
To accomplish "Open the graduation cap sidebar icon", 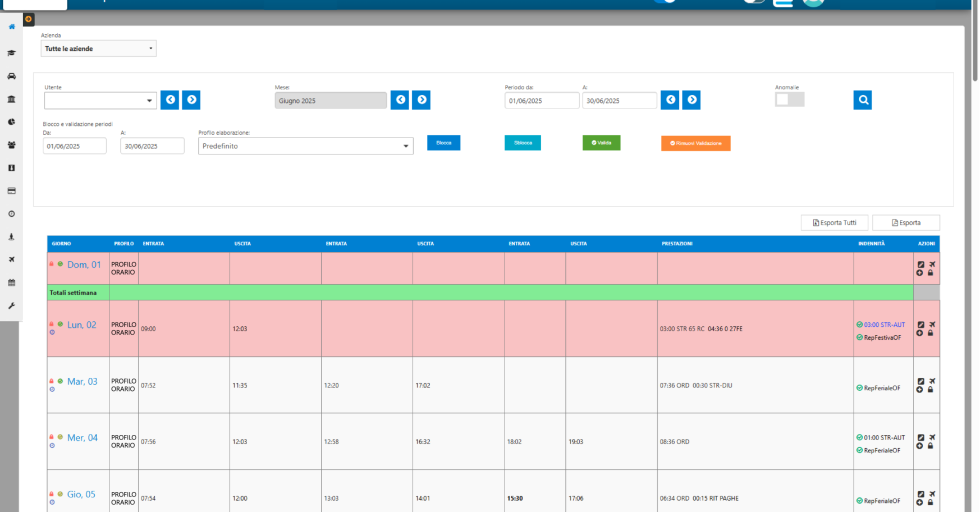I will click(11, 53).
